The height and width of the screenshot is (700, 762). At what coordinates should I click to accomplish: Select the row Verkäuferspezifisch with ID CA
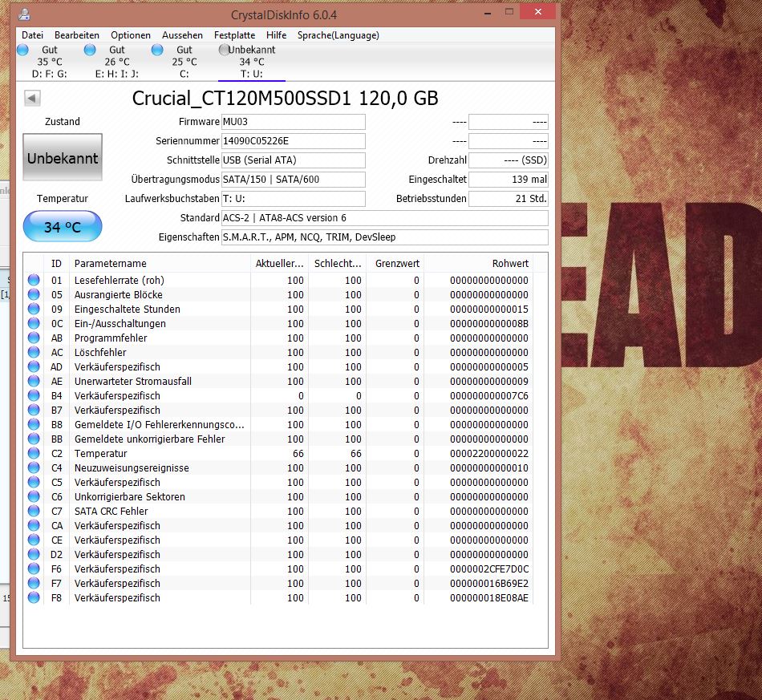[280, 526]
